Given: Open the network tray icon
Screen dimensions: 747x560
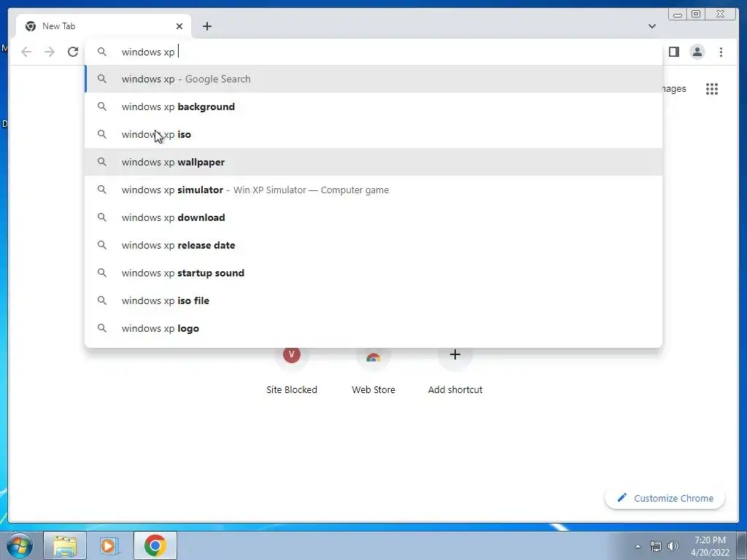Looking at the screenshot, I should [x=656, y=546].
